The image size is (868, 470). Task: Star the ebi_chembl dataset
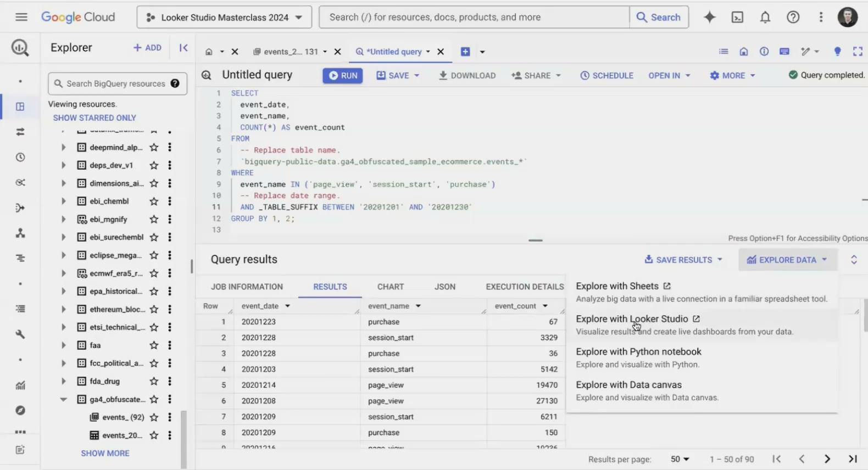154,201
